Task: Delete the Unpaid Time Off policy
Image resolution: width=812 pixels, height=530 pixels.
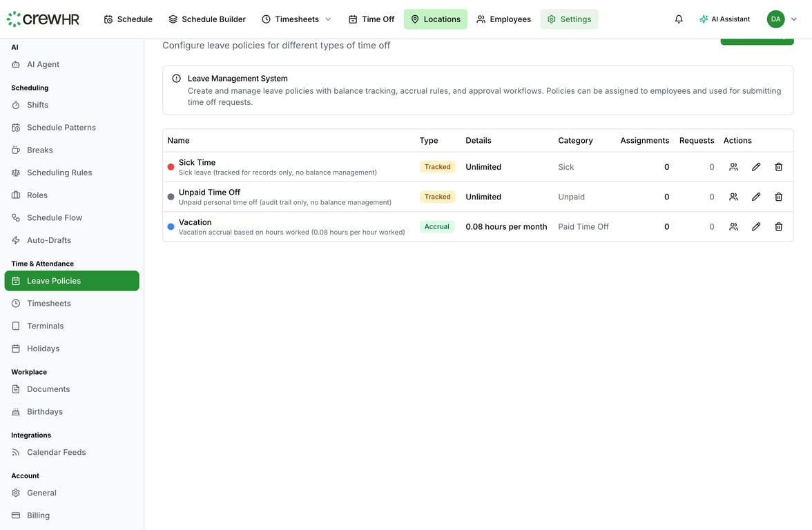Action: pyautogui.click(x=778, y=197)
